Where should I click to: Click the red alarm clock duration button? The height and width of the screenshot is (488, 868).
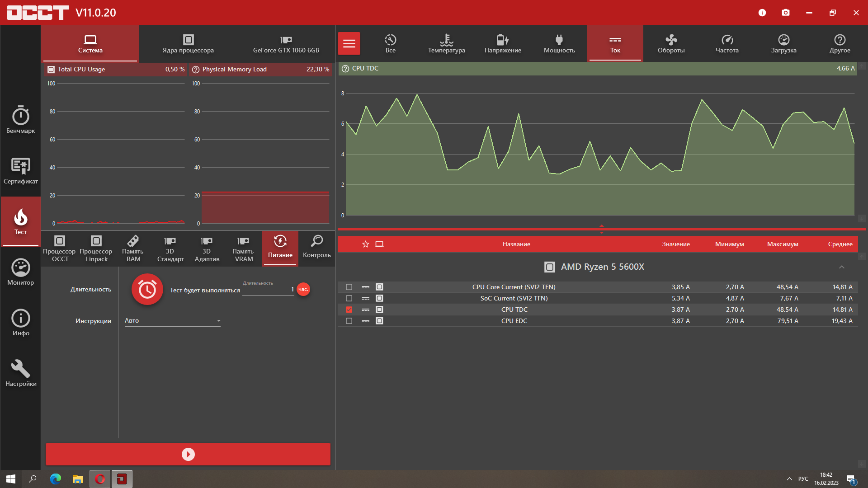click(147, 289)
